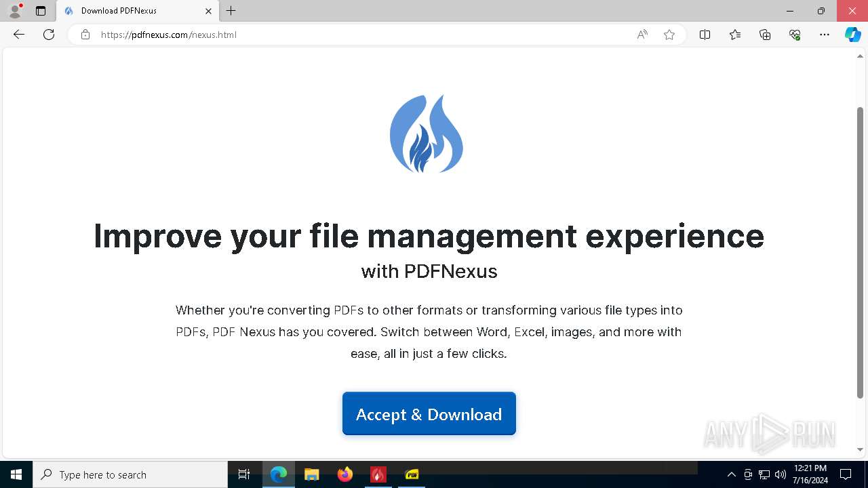
Task: Open the browser profile icon
Action: [x=15, y=11]
